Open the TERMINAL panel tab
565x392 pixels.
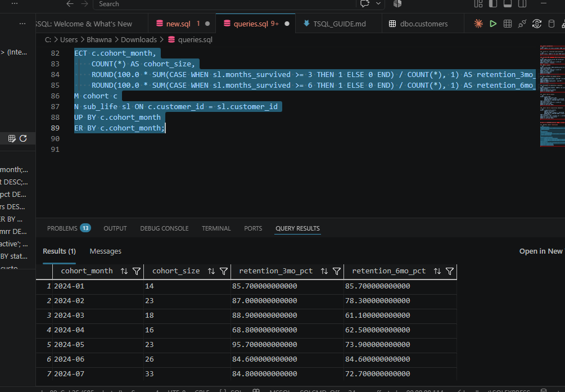point(216,228)
